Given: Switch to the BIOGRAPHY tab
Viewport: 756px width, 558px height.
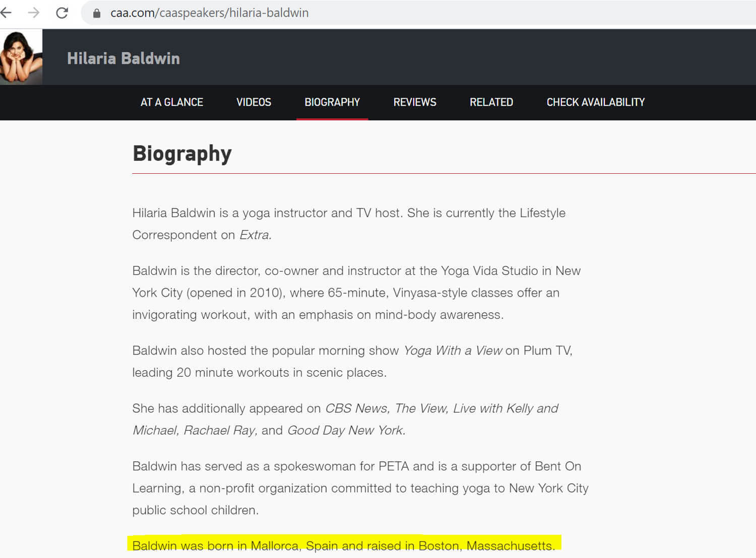Looking at the screenshot, I should pos(332,102).
